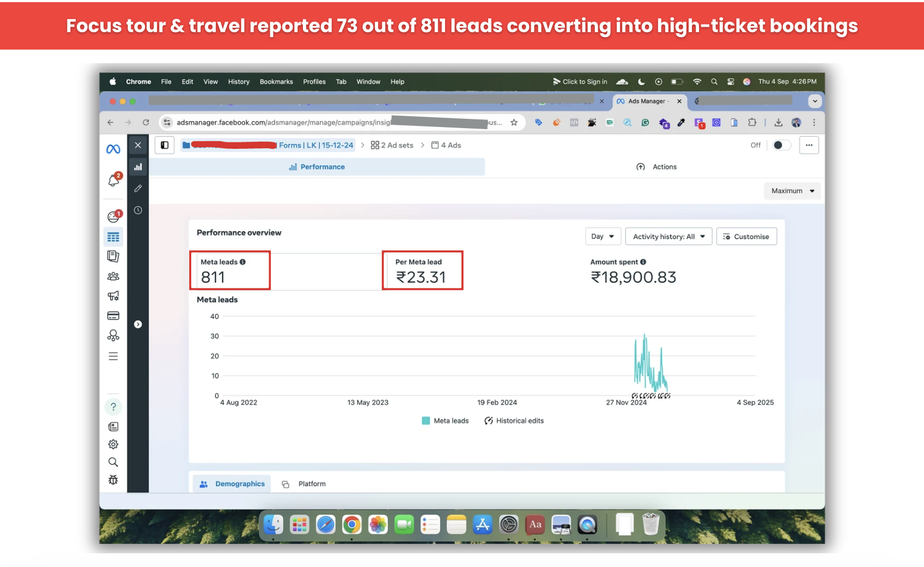The height and width of the screenshot is (567, 924).
Task: Open Trash in the dock
Action: 651,524
